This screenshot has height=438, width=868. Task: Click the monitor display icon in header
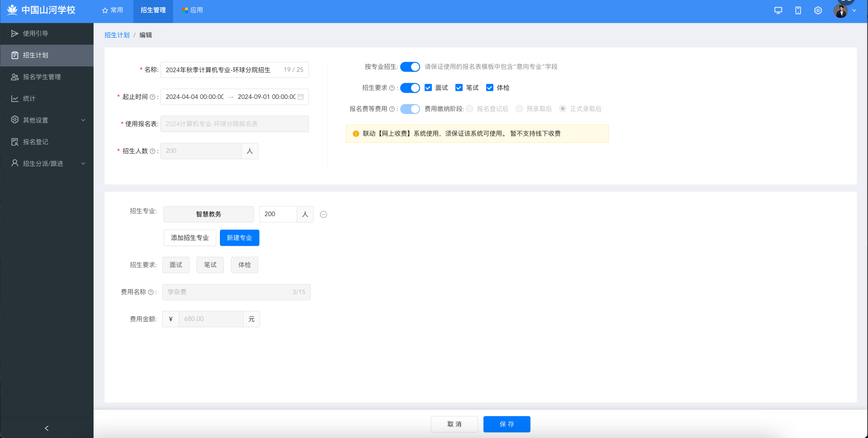pyautogui.click(x=778, y=10)
